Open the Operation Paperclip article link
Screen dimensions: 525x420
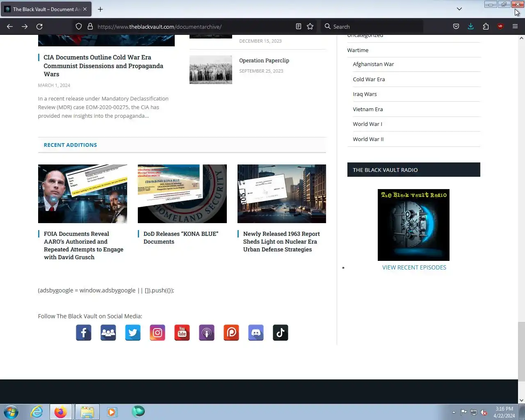click(x=264, y=60)
